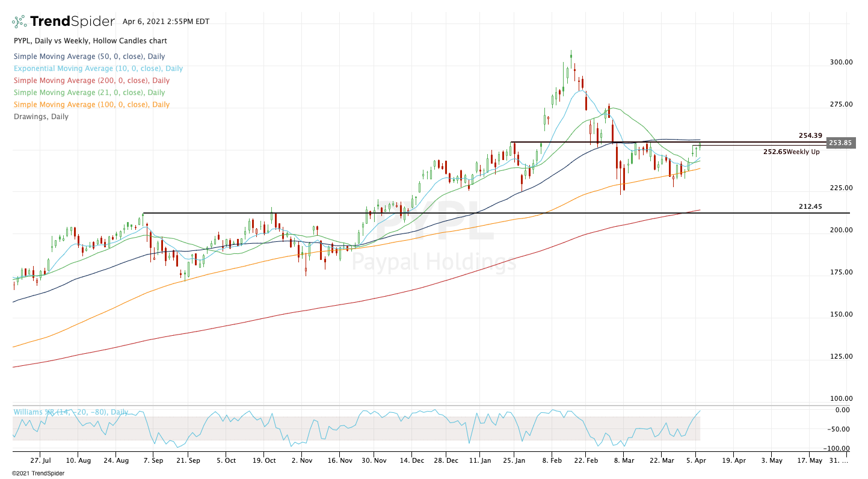Click the 21. Sep date label

tap(188, 460)
